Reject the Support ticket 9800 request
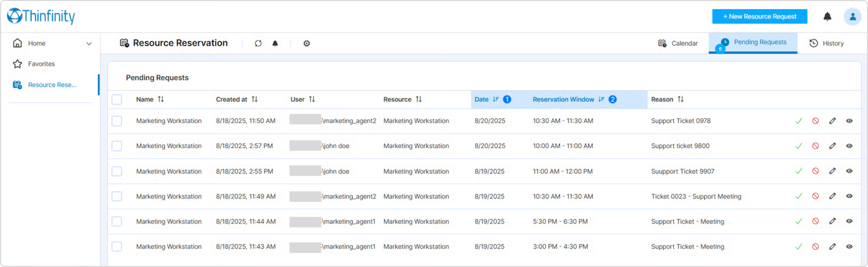The width and height of the screenshot is (868, 267). pyautogui.click(x=815, y=146)
